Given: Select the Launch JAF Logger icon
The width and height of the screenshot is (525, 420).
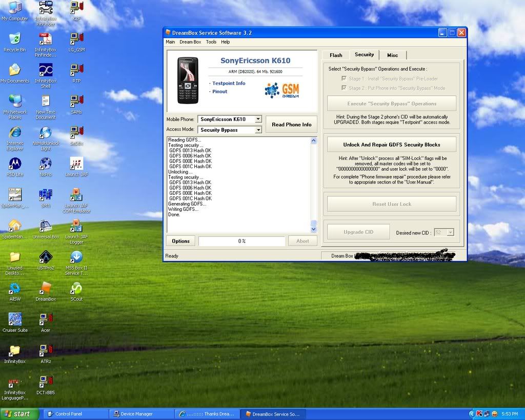Looking at the screenshot, I should pyautogui.click(x=77, y=231).
